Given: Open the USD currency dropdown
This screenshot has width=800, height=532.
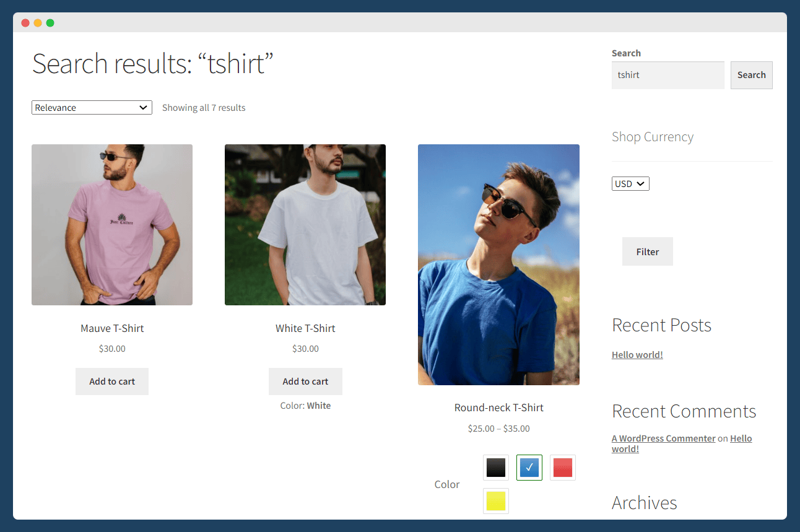Looking at the screenshot, I should pos(630,183).
